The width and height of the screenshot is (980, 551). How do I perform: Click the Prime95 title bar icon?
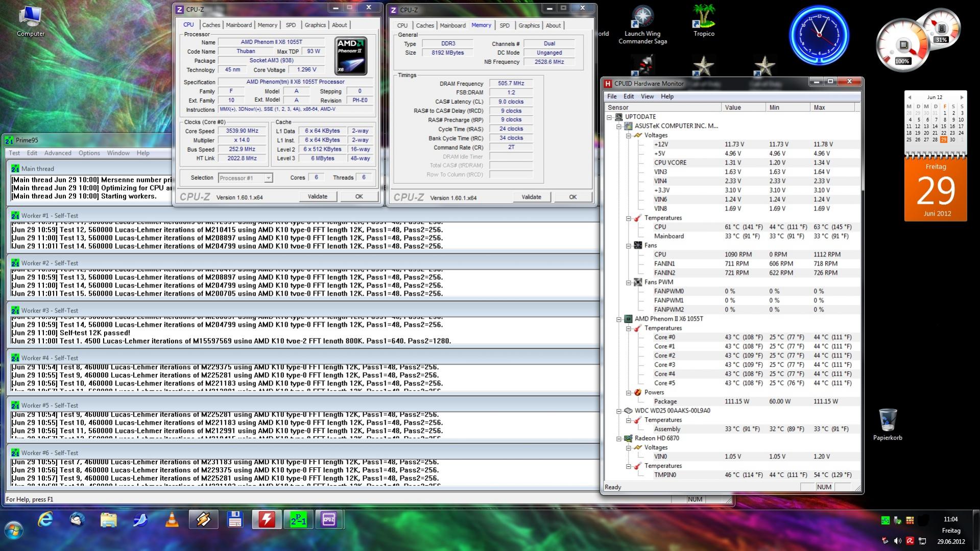(9, 140)
